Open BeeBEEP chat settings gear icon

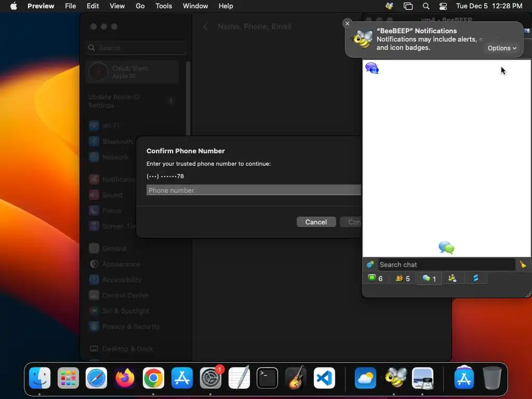[370, 264]
